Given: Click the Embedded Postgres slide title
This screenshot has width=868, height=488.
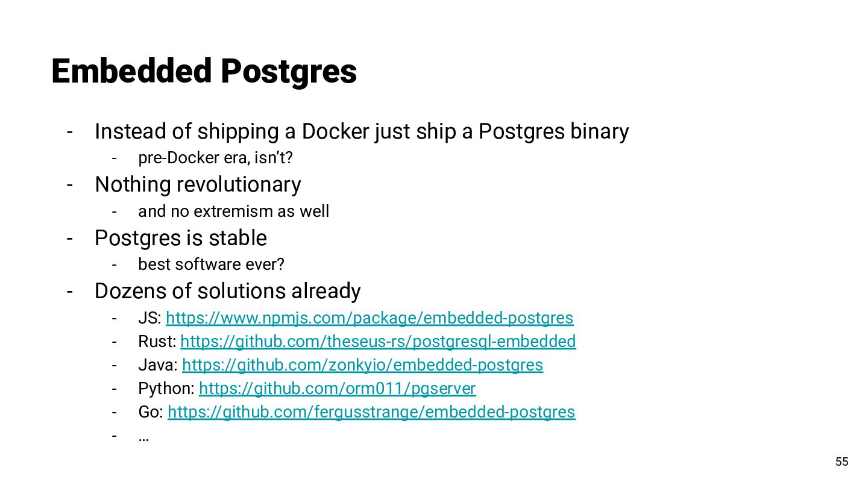Looking at the screenshot, I should tap(204, 72).
